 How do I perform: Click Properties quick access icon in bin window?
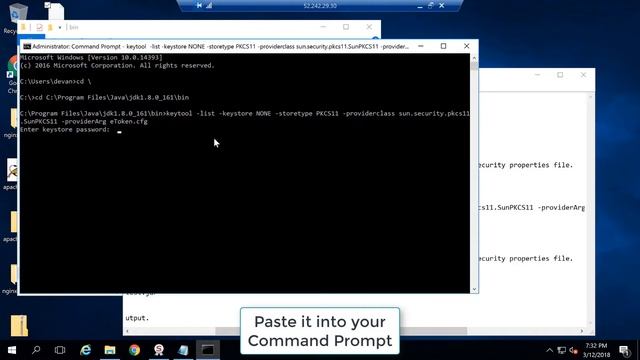coord(40,27)
